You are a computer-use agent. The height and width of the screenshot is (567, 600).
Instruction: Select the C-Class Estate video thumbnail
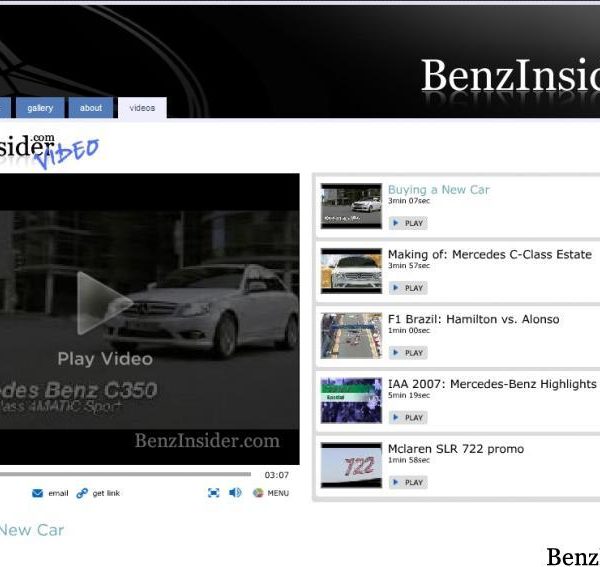[351, 271]
